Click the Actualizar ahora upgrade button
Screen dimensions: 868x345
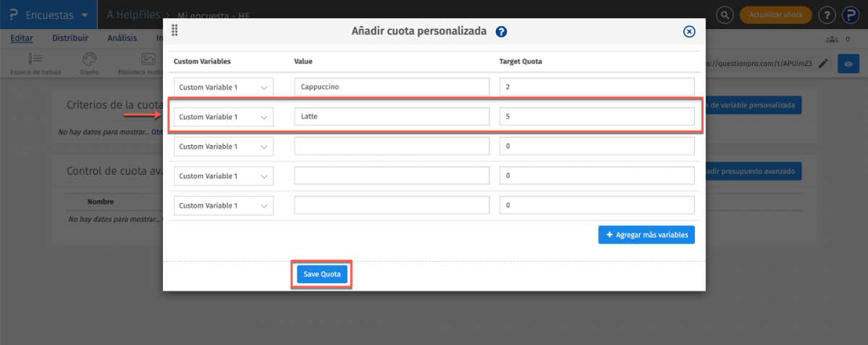(x=775, y=14)
